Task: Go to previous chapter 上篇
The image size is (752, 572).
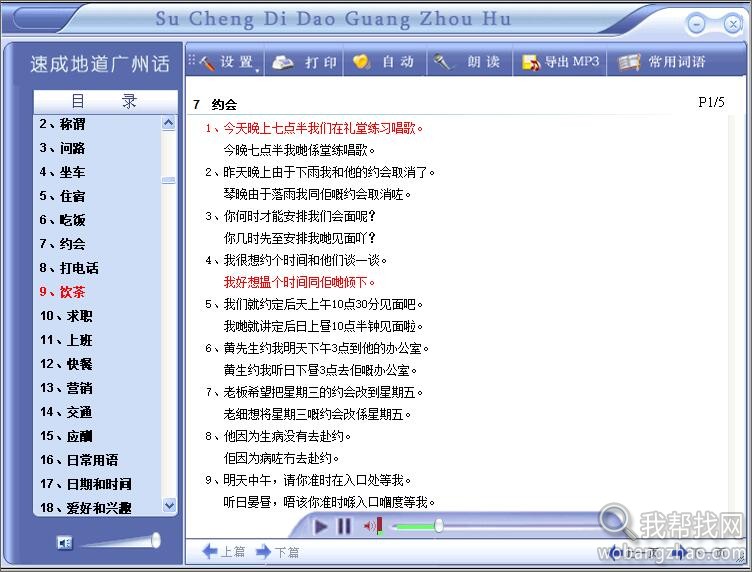Action: pyautogui.click(x=223, y=552)
